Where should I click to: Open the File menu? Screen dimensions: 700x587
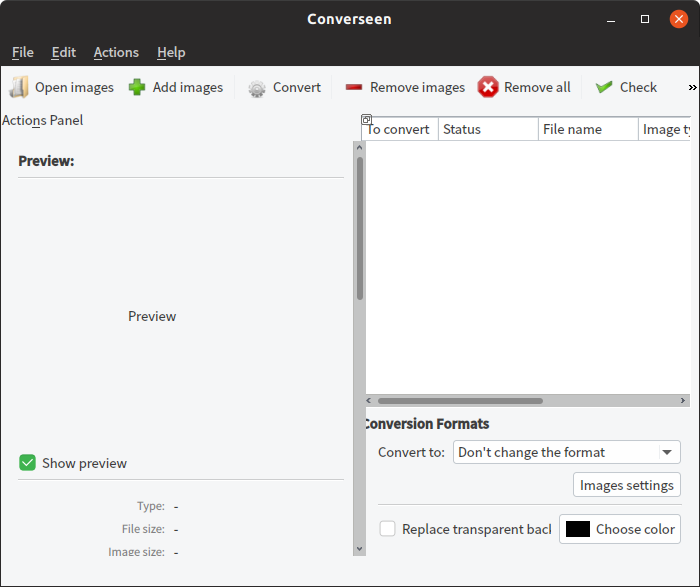coord(23,52)
